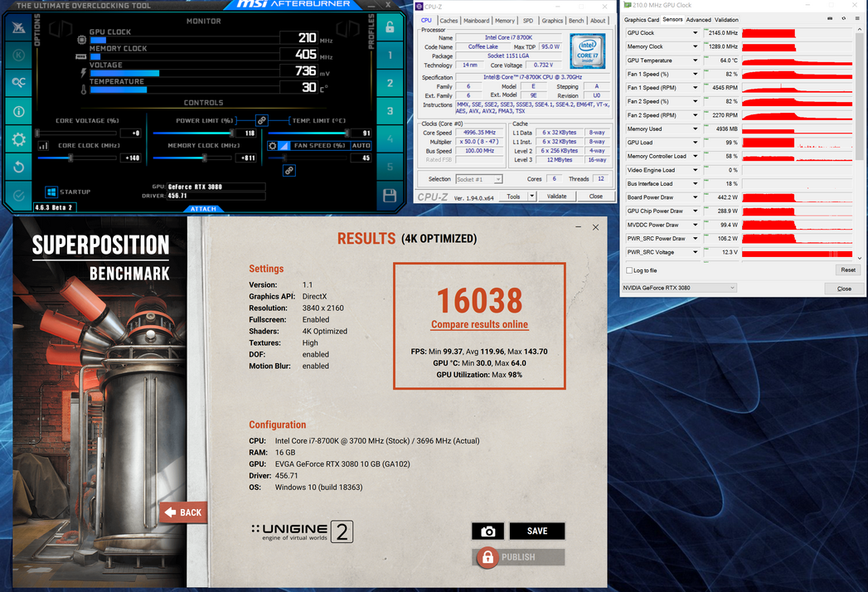Screen dimensions: 868x592
Task: Expand the Fan 1 Speed (RPM) dropdown
Action: click(x=696, y=88)
